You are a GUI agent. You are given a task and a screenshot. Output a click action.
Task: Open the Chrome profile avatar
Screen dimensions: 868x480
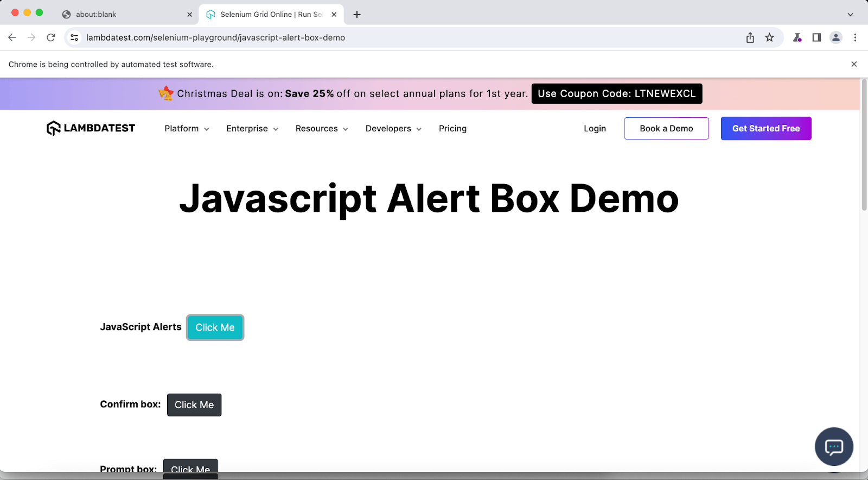pos(836,37)
